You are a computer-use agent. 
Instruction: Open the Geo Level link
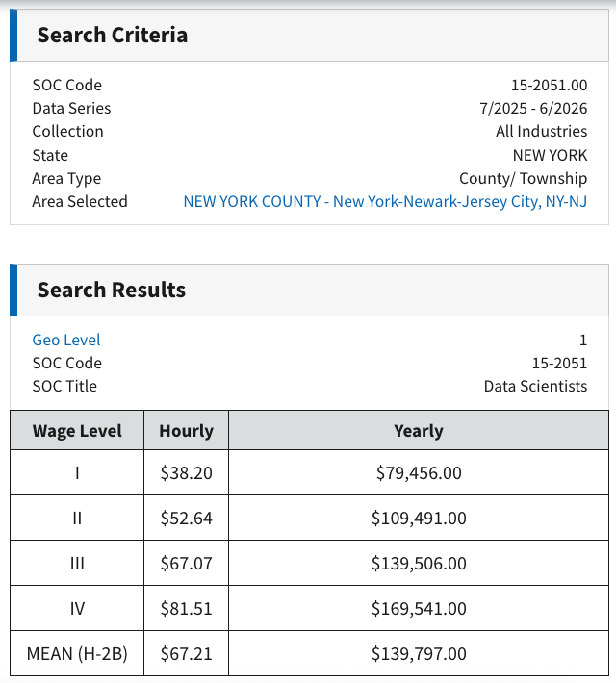pos(66,340)
